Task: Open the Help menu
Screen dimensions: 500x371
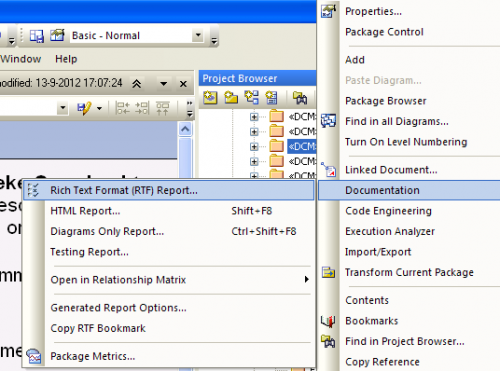Action: coord(66,59)
